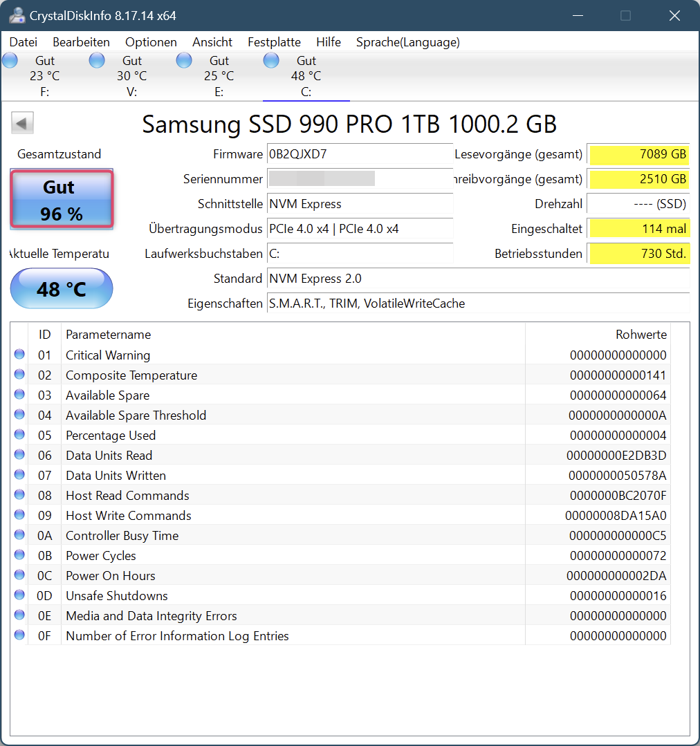Click the Lesevorgänge value 7089 GB
The height and width of the screenshot is (746, 700).
coord(638,154)
